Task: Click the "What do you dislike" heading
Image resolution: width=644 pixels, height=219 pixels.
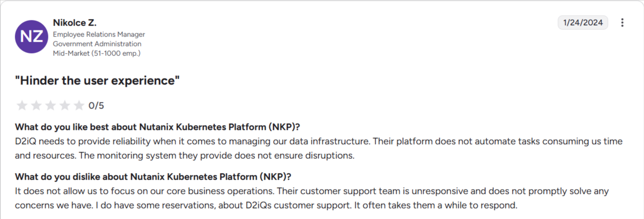Action: [x=153, y=177]
